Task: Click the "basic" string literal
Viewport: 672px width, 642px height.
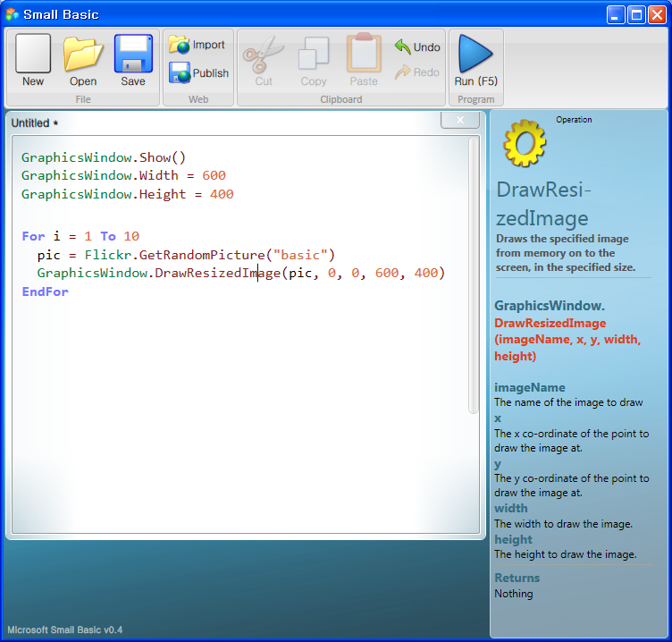Action: [300, 255]
